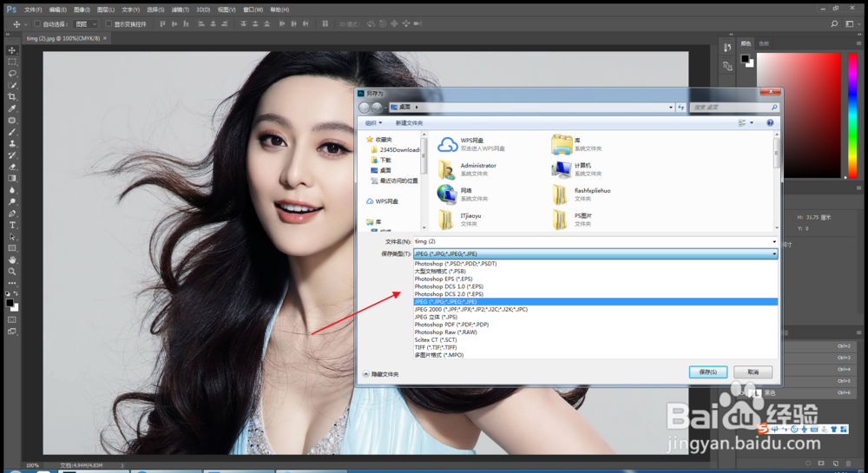Click 隐藏文件夹 to hide folders

pos(380,375)
